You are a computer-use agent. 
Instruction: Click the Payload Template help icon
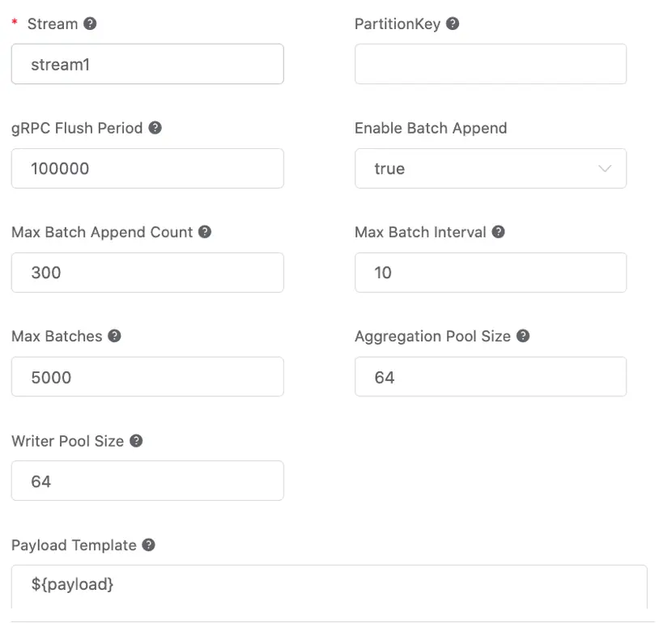(x=148, y=545)
